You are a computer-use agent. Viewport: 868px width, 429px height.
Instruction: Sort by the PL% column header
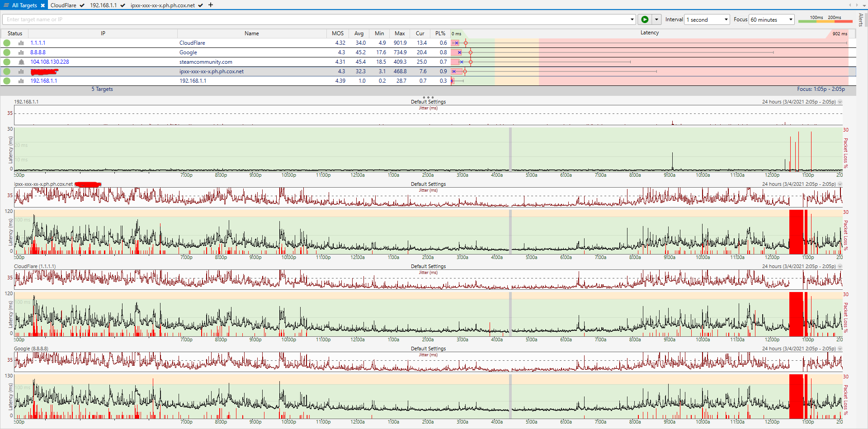pos(440,33)
